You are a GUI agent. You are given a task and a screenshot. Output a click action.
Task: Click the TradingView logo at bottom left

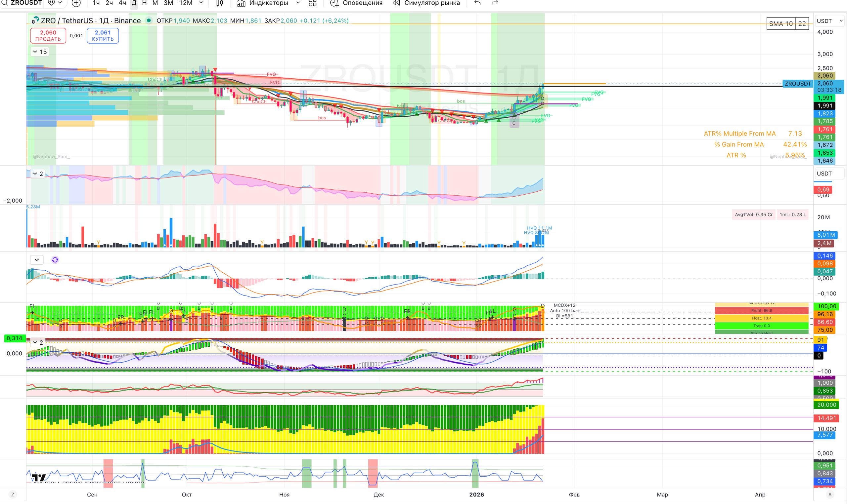(38, 478)
